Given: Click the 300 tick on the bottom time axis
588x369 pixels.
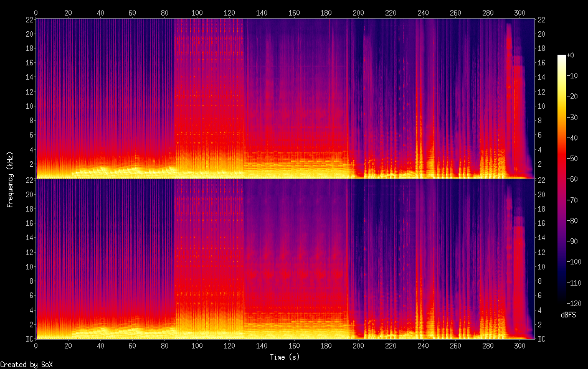Looking at the screenshot, I should (519, 345).
